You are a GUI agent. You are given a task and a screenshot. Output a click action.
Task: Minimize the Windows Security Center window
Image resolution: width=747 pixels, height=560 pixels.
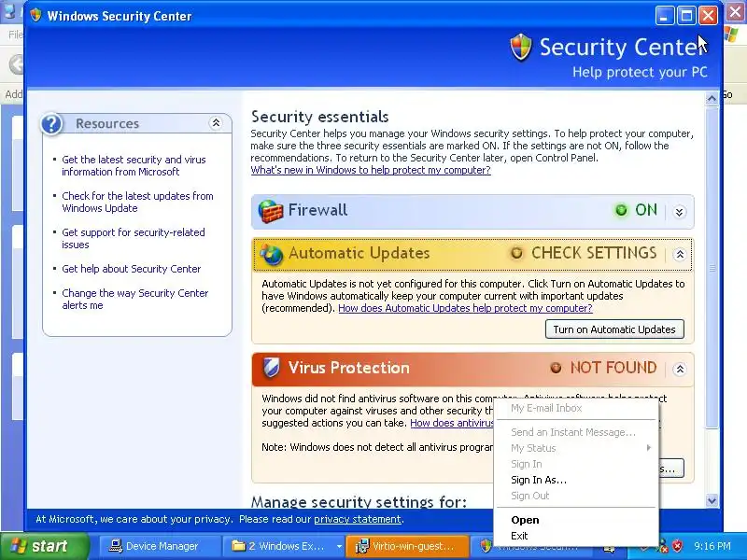coord(665,16)
